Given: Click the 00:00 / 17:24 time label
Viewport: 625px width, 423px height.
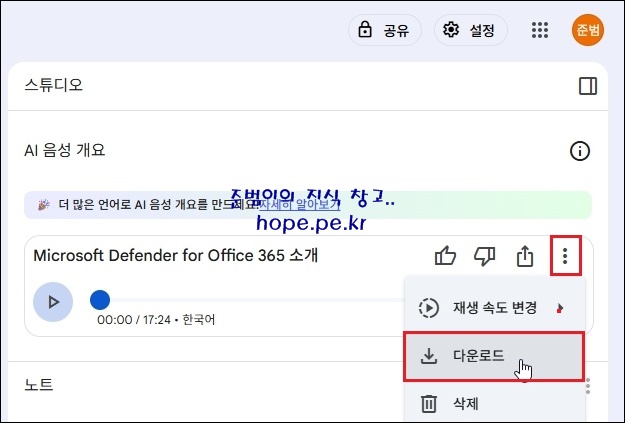Looking at the screenshot, I should (134, 320).
